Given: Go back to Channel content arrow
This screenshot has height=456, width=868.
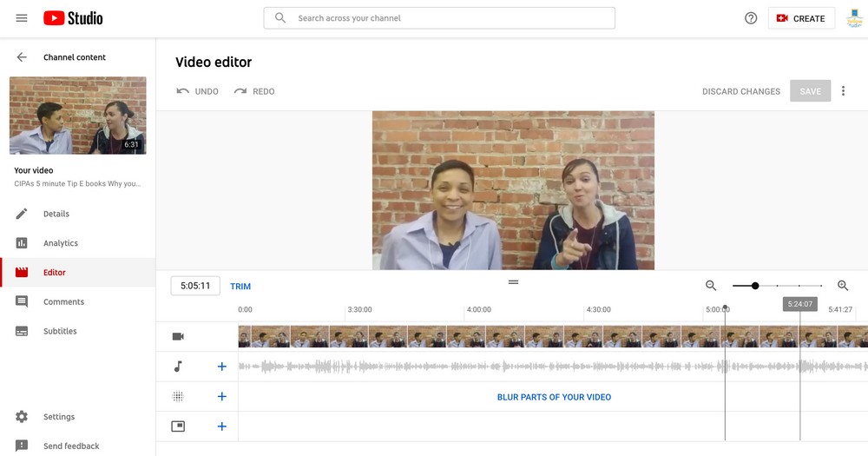Looking at the screenshot, I should [22, 57].
